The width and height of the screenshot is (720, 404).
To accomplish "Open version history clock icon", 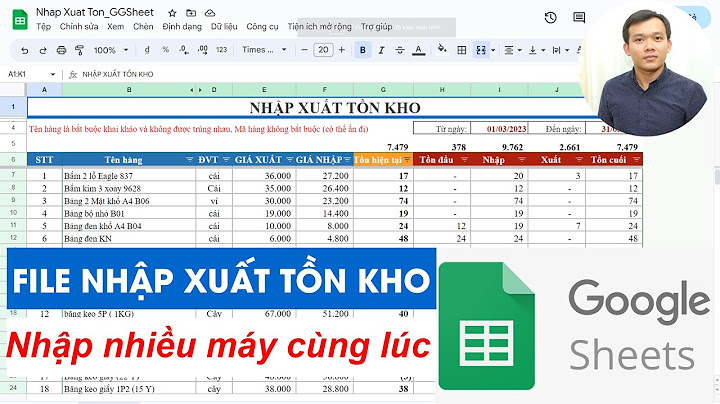I will click(551, 18).
